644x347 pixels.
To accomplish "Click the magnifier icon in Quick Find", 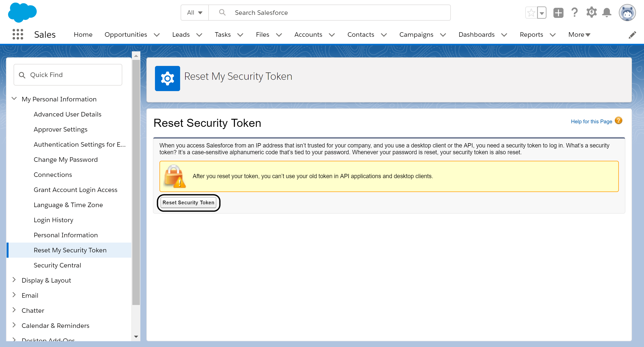I will click(22, 75).
